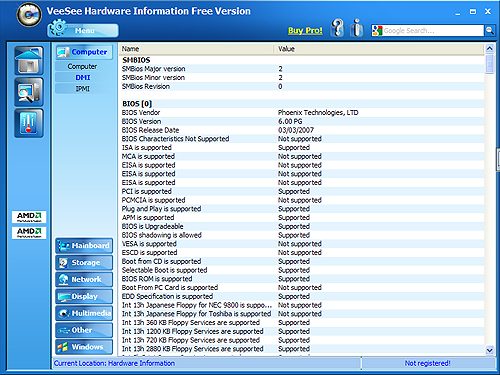Click the vertical scrollbar thumb

pos(489,64)
